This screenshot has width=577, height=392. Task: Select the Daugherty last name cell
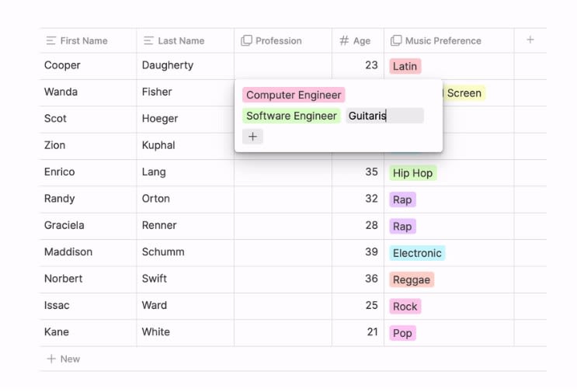[185, 66]
